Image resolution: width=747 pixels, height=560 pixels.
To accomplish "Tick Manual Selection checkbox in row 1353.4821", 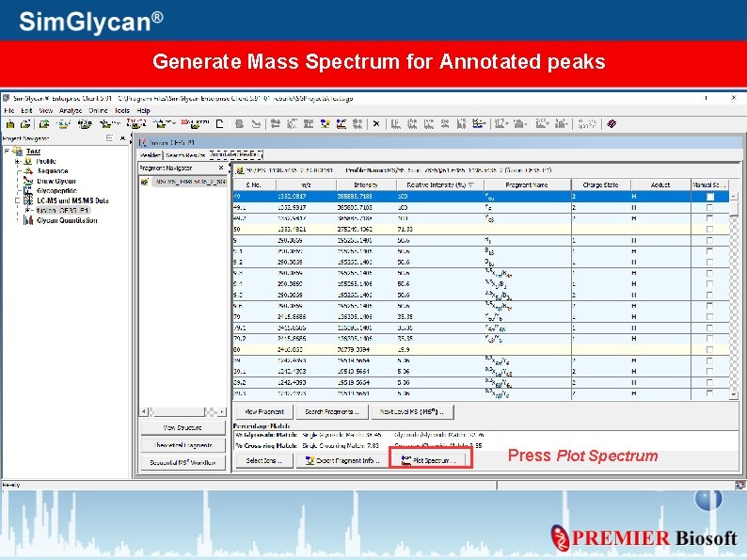I will (x=710, y=230).
